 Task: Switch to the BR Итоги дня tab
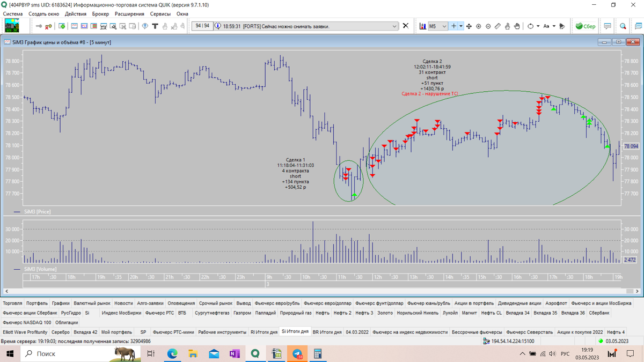tap(327, 332)
